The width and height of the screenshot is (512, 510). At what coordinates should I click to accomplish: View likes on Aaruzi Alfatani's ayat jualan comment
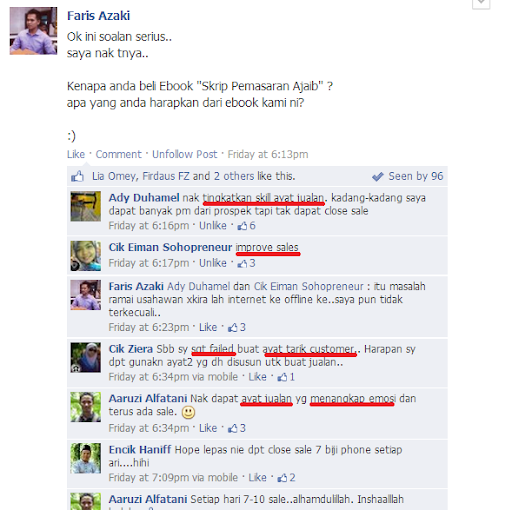pos(237,428)
